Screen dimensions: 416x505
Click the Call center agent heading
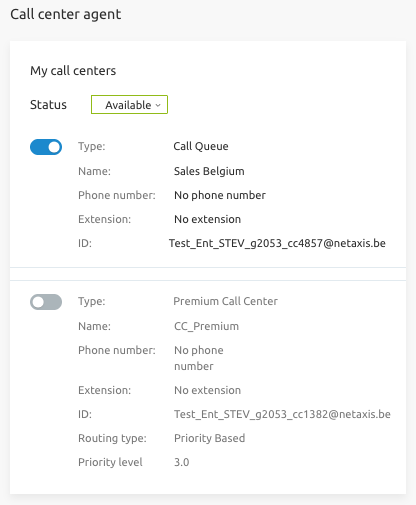[66, 14]
